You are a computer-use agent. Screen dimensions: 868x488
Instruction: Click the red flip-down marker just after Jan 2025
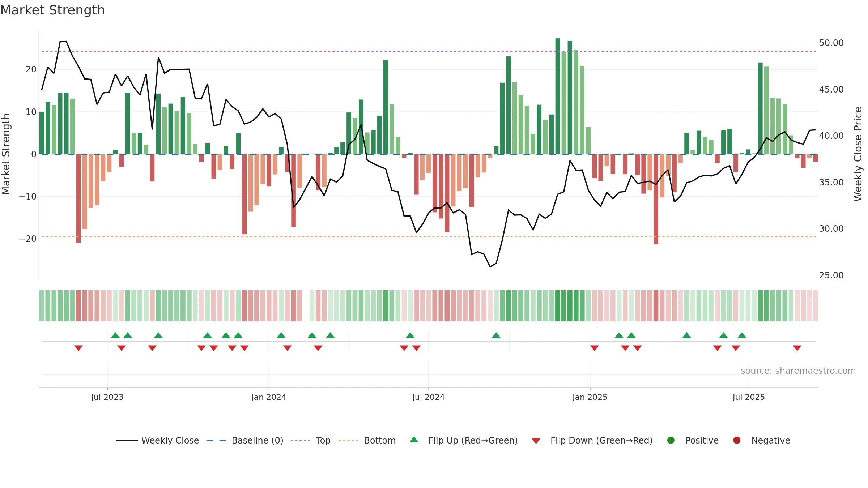tap(595, 348)
